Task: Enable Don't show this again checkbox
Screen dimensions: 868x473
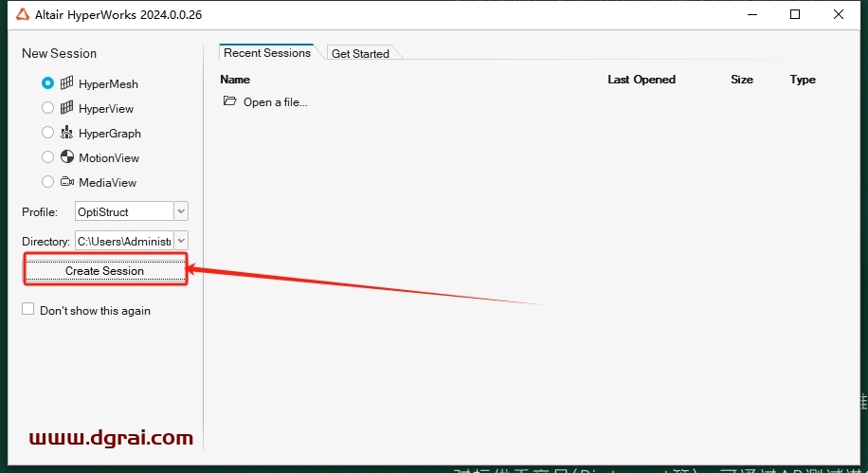Action: point(27,309)
